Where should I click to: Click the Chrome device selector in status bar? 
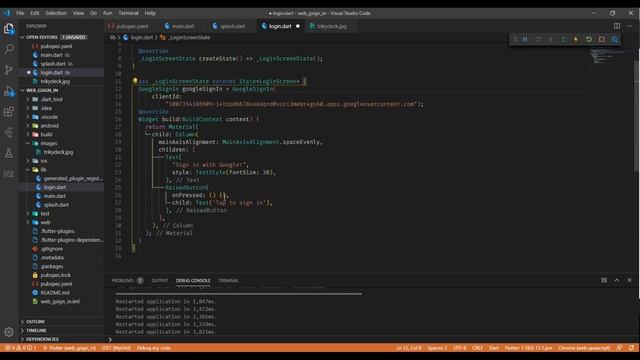[x=584, y=348]
